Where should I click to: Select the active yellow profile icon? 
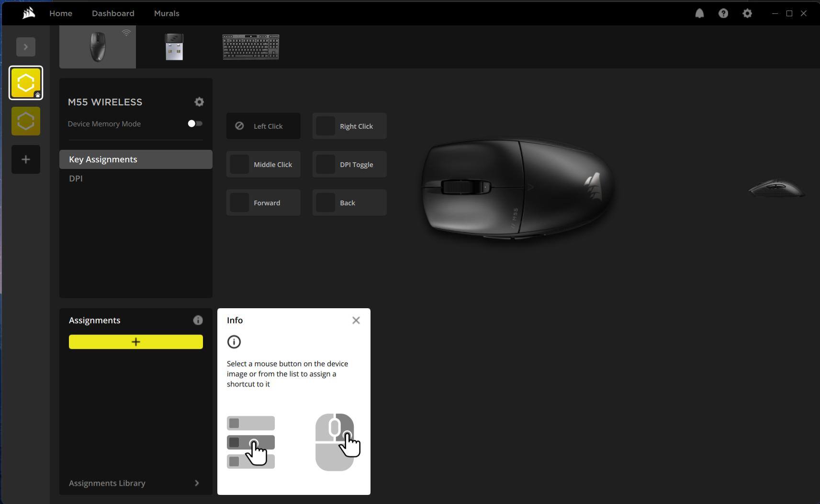click(26, 83)
